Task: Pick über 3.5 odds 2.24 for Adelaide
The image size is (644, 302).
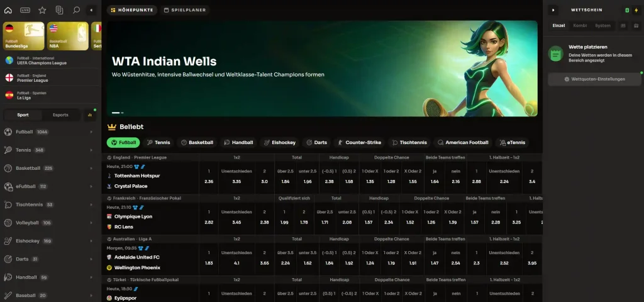Action: coord(286,257)
